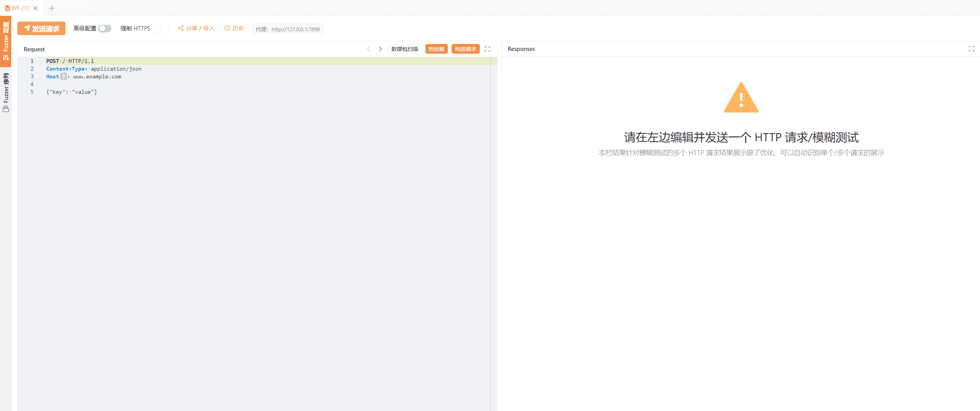Click the add new tab plus icon
This screenshot has height=411, width=980.
click(52, 8)
